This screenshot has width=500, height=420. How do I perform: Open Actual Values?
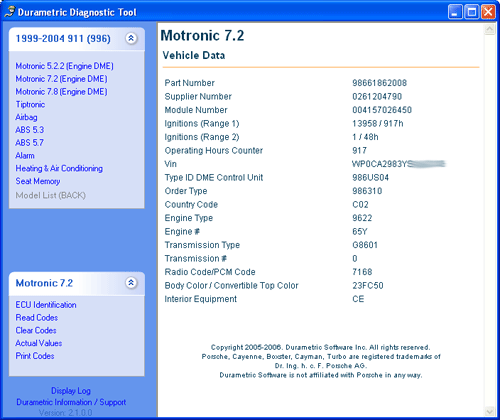click(x=39, y=343)
